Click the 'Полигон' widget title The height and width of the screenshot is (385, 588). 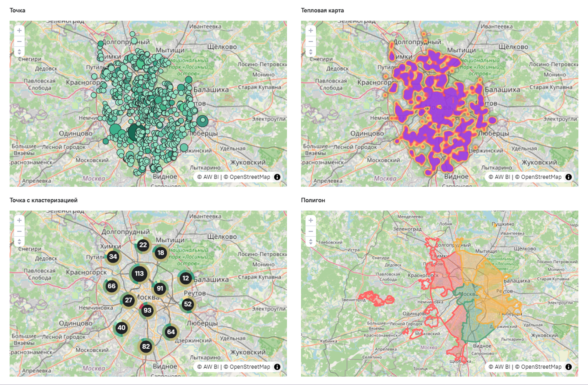[313, 200]
